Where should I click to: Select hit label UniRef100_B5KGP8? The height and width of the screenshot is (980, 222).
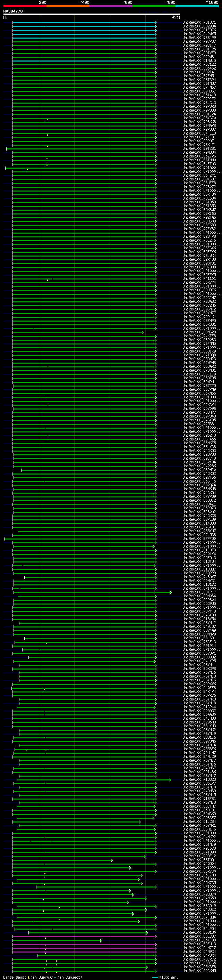pyautogui.click(x=199, y=669)
